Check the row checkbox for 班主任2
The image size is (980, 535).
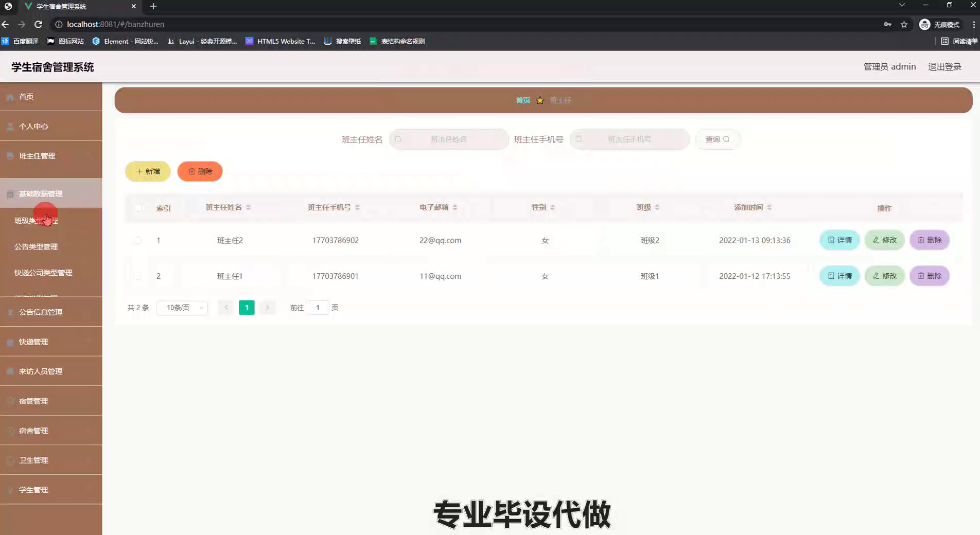point(137,240)
